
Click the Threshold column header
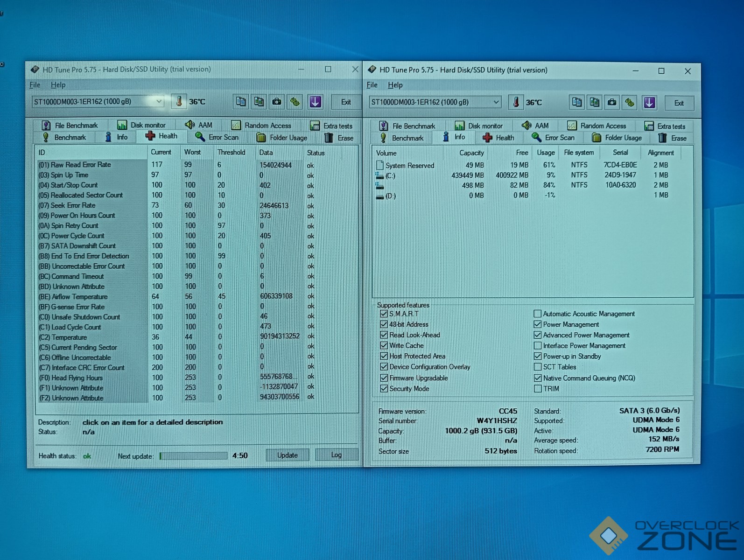pyautogui.click(x=232, y=152)
